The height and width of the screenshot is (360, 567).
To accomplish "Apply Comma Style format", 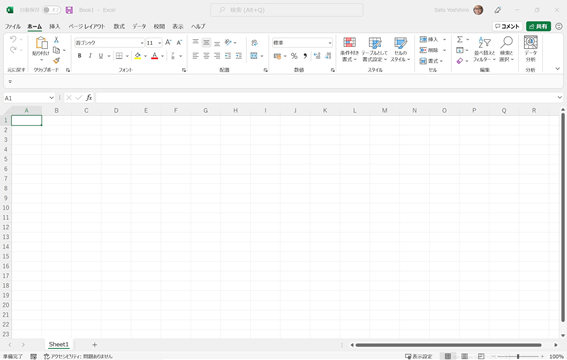I will point(305,56).
